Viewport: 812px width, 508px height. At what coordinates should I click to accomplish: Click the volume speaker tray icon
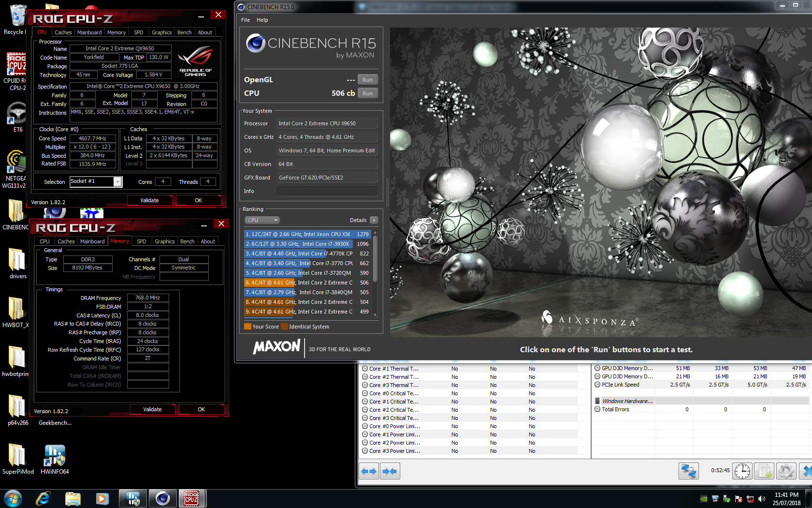pos(762,499)
